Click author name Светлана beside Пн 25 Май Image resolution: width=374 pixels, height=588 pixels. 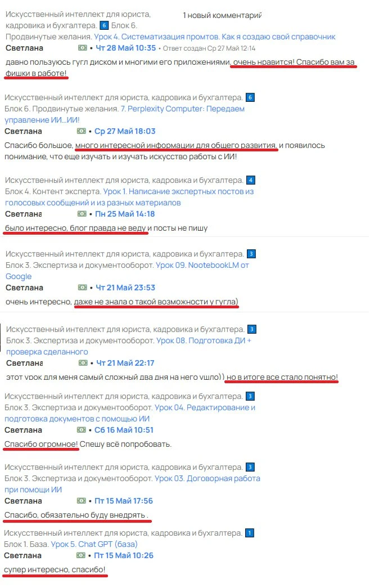(23, 214)
